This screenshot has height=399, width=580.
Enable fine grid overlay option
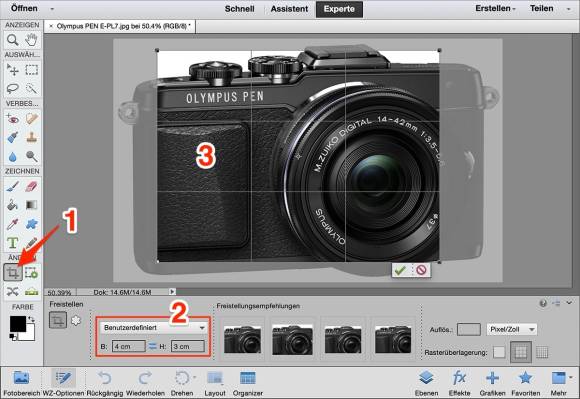pos(542,352)
